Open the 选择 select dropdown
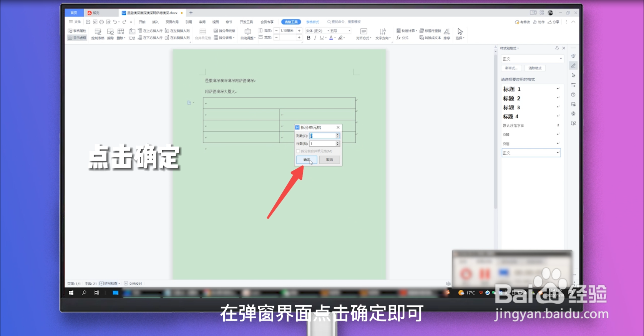 pos(460,34)
